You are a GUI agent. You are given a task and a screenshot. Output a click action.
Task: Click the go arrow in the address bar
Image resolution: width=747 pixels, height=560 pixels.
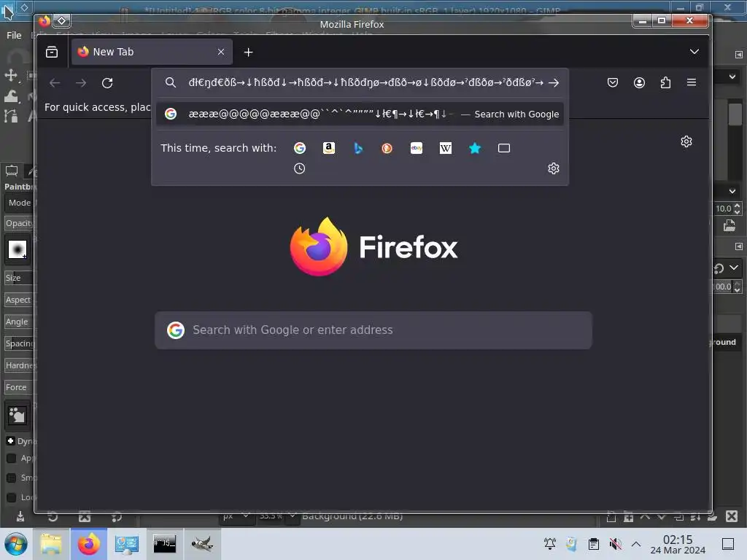click(553, 83)
